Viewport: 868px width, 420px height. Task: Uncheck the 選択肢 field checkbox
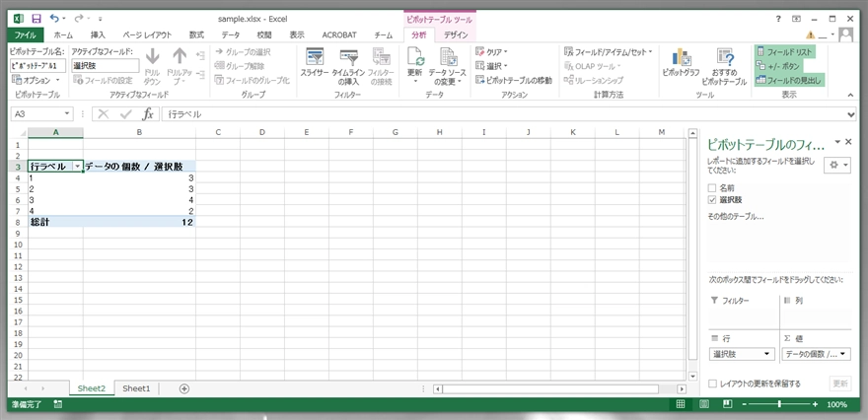coord(712,200)
